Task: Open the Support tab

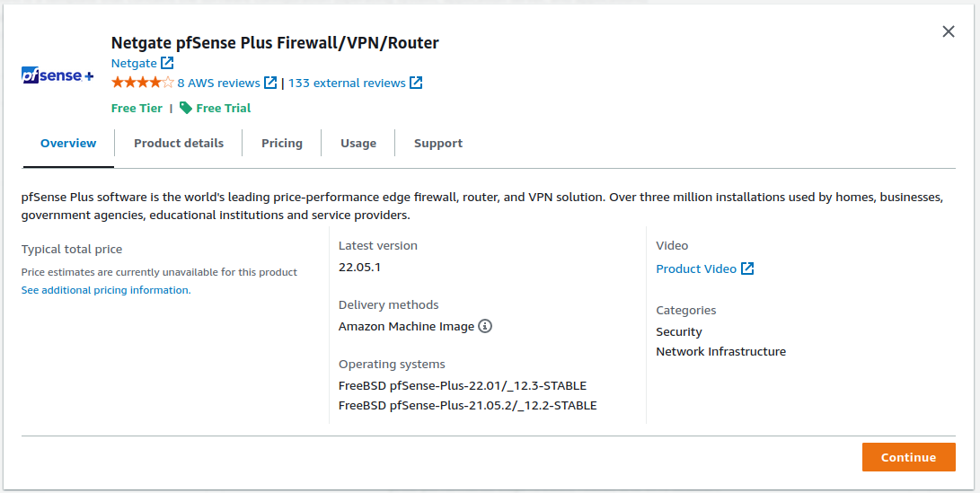Action: [438, 144]
